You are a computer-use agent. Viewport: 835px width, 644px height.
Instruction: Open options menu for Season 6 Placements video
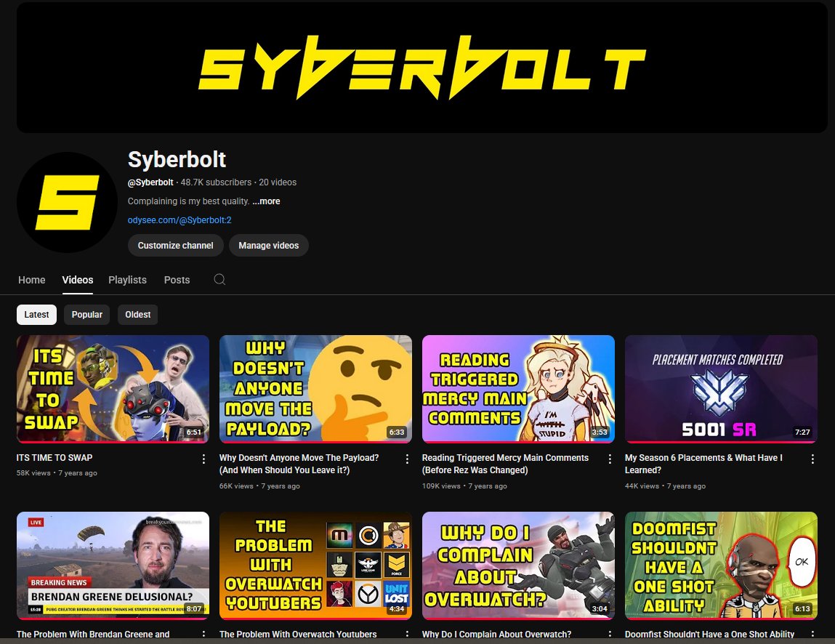(812, 459)
